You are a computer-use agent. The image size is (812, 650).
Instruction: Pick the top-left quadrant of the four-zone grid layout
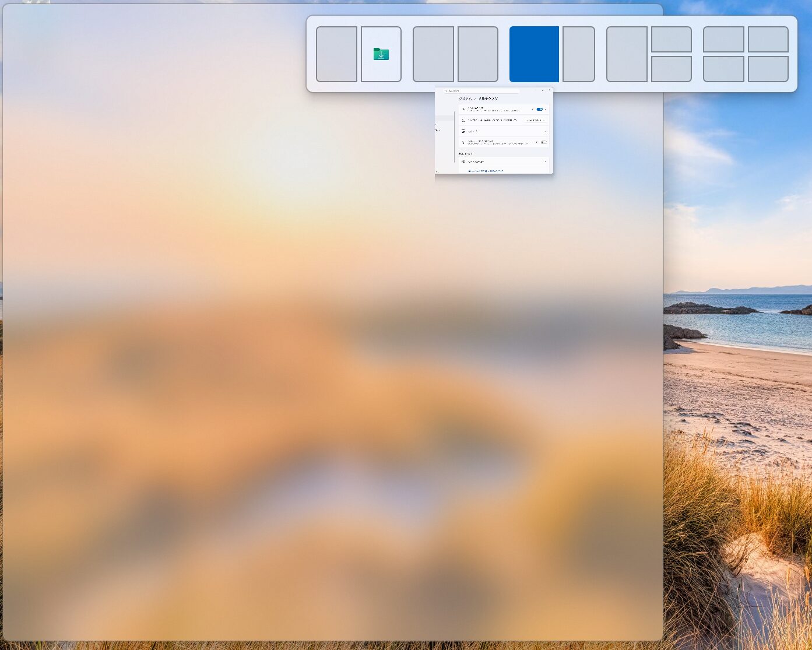coord(723,39)
